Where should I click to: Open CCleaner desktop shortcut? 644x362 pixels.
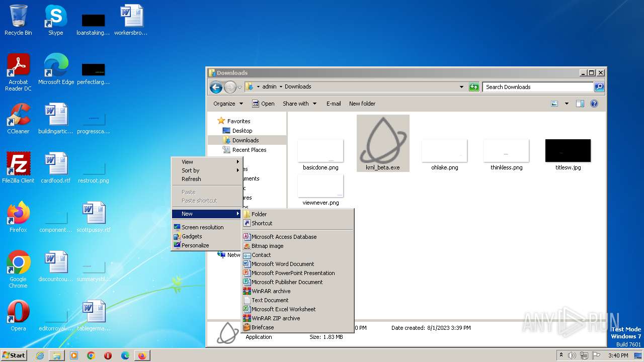click(x=18, y=118)
